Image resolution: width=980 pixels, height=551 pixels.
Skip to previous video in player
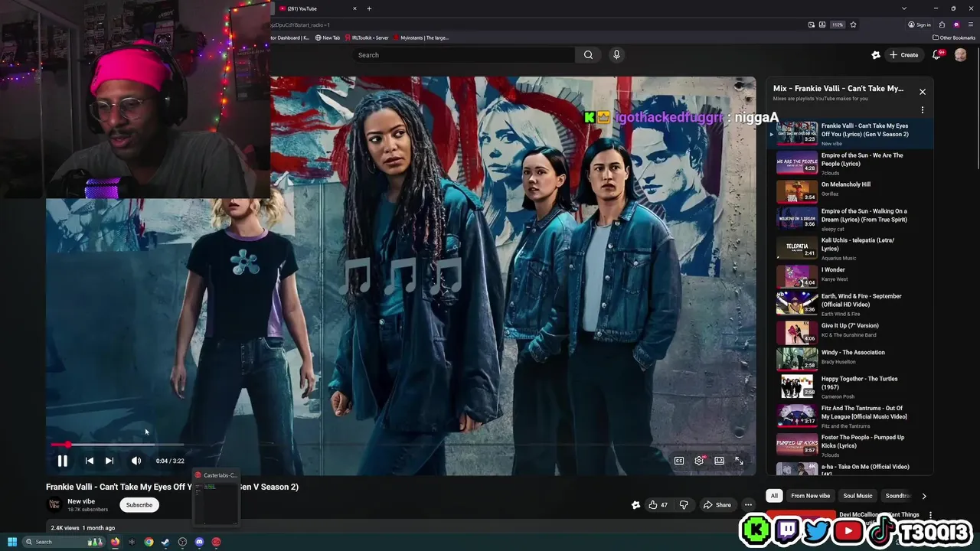click(90, 461)
